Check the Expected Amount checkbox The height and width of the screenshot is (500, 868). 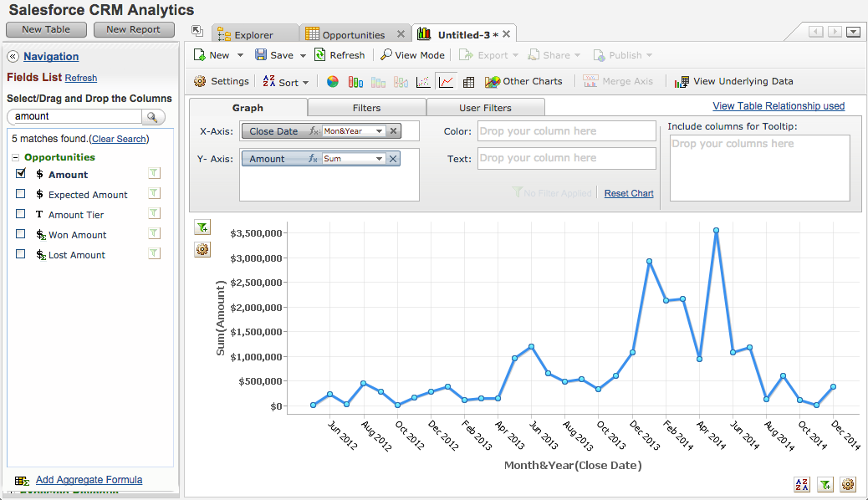tap(21, 194)
